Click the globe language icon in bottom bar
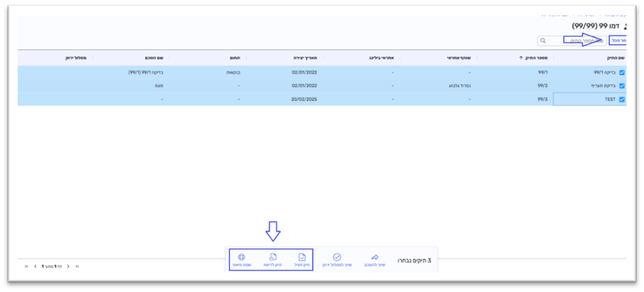Viewport: 644px width, 292px height. coord(242,257)
